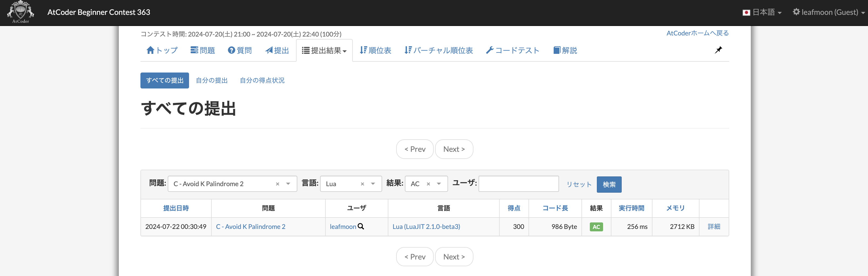
Task: Open the 詳細 submission details link
Action: pyautogui.click(x=714, y=226)
